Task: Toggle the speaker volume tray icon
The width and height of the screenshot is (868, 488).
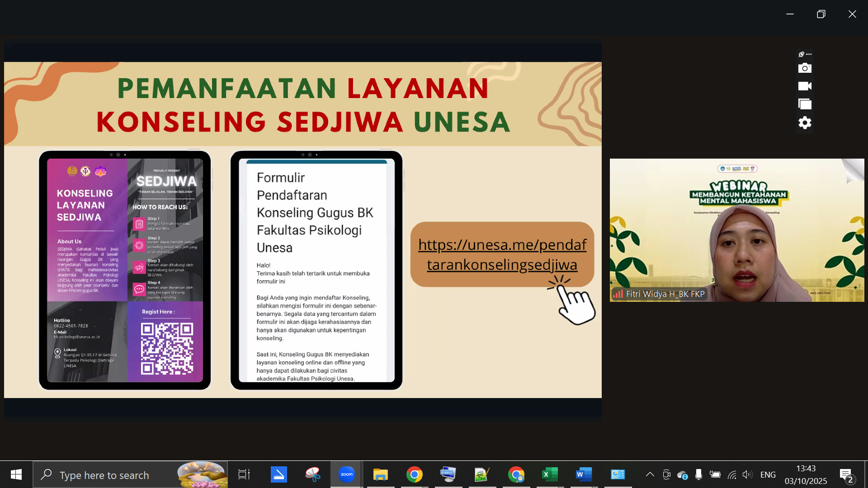Action: [747, 474]
